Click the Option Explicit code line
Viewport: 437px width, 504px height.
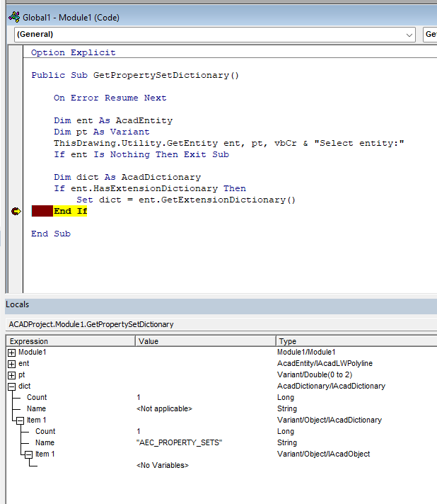click(x=74, y=52)
